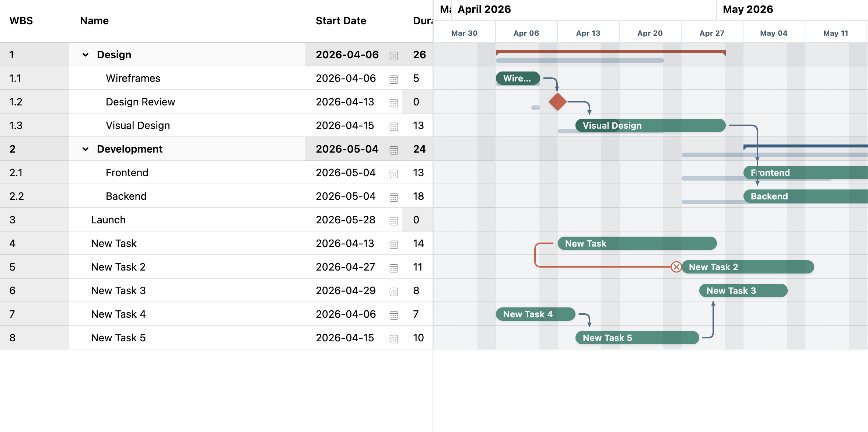Select the Design Review milestone diamond
Image resolution: width=868 pixels, height=432 pixels.
[557, 102]
